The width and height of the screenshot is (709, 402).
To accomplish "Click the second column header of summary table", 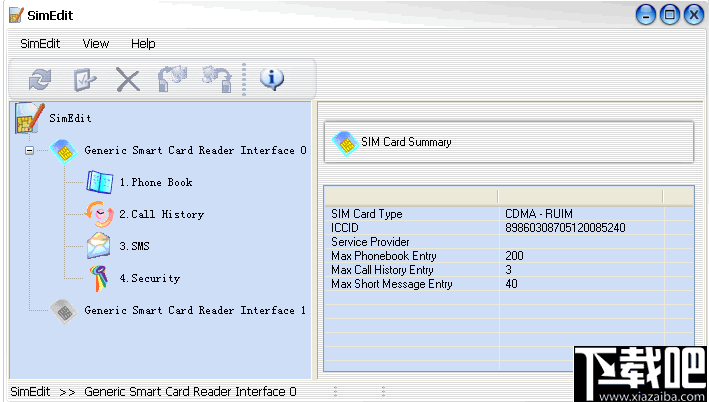I will (x=580, y=196).
